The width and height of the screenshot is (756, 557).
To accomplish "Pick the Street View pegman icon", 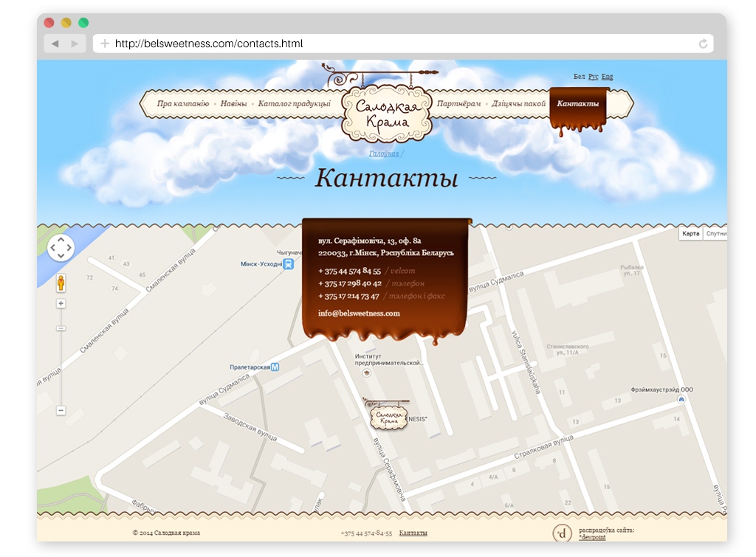I will tap(61, 283).
